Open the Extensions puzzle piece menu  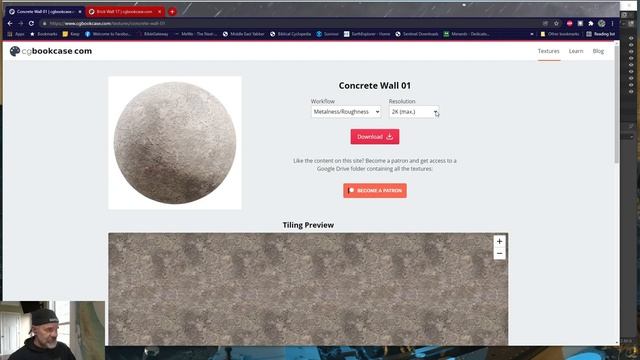tap(591, 24)
